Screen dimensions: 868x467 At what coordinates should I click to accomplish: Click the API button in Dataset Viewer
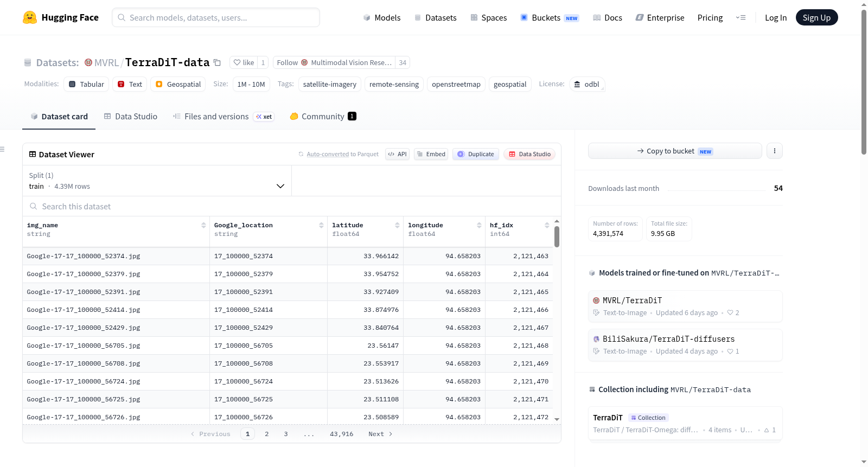point(397,154)
